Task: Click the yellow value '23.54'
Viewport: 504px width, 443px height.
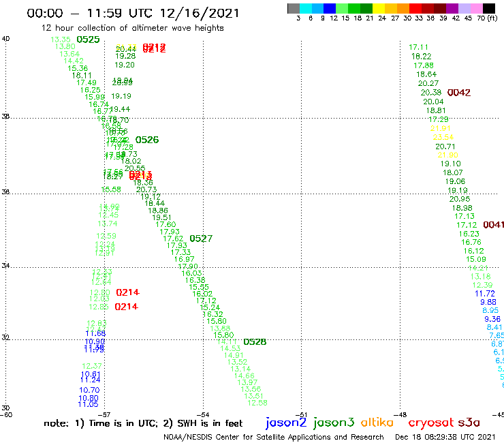Action: (x=443, y=138)
